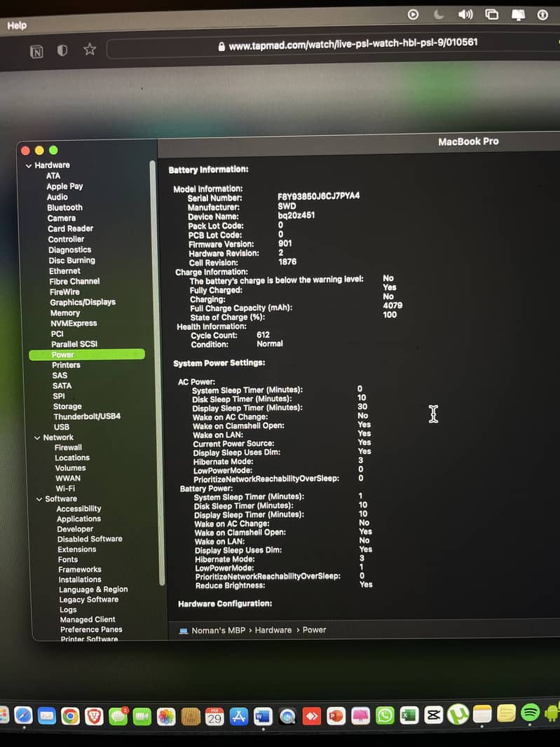Open the Help menu
The height and width of the screenshot is (747, 560).
click(17, 25)
